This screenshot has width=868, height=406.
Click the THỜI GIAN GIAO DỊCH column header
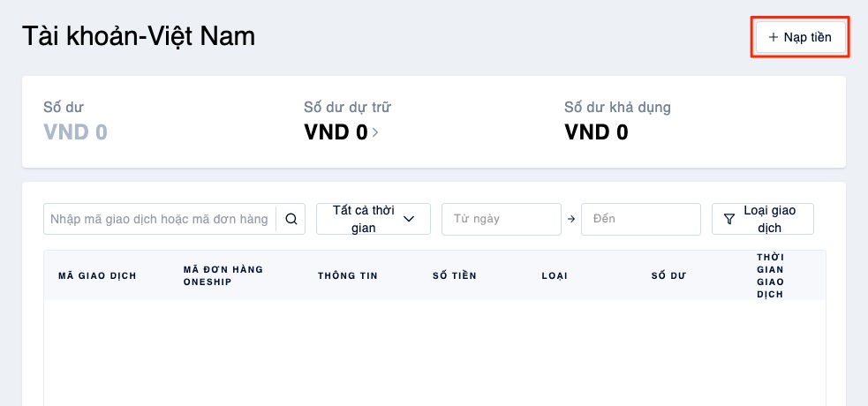click(x=771, y=275)
